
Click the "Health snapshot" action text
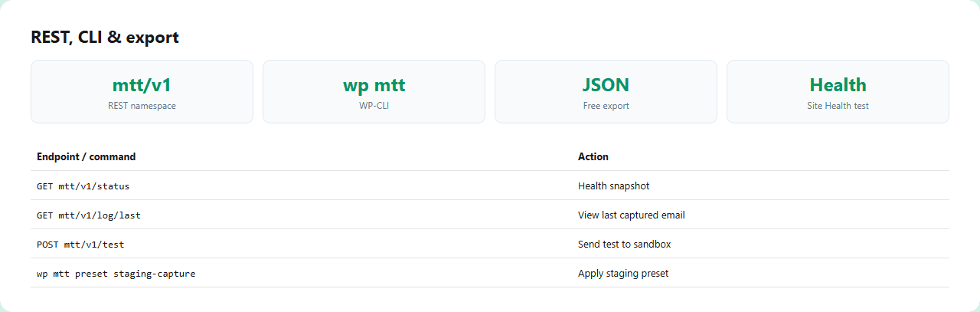(614, 186)
